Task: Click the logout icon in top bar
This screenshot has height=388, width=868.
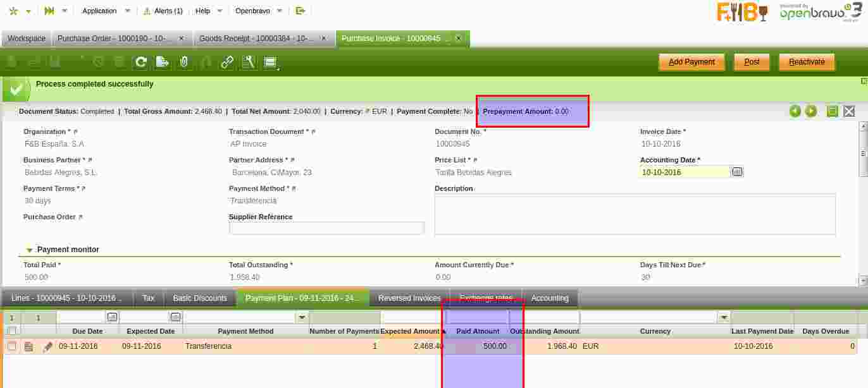Action: pos(301,11)
